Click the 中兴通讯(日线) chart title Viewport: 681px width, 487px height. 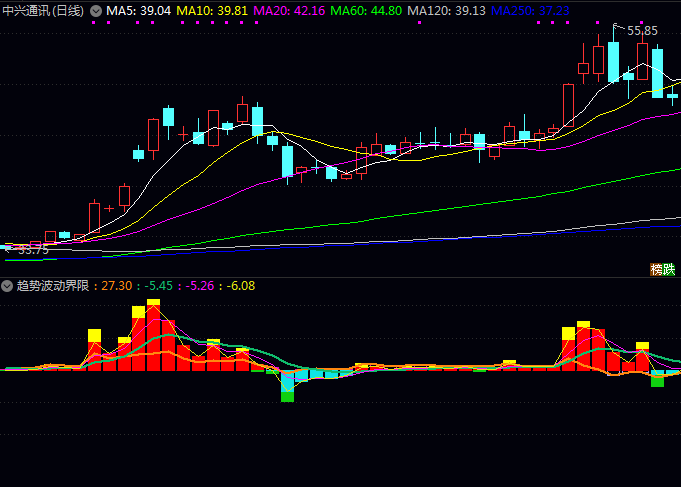coord(43,11)
